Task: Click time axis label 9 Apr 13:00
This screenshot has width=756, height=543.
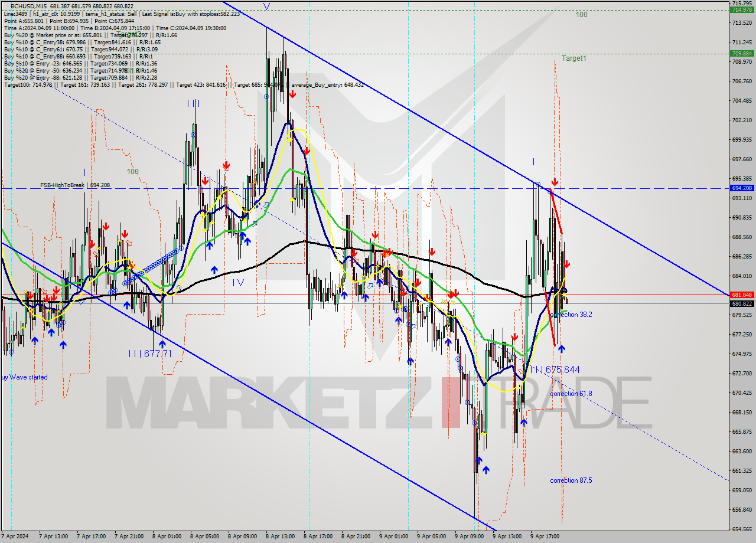Action: pyautogui.click(x=507, y=537)
